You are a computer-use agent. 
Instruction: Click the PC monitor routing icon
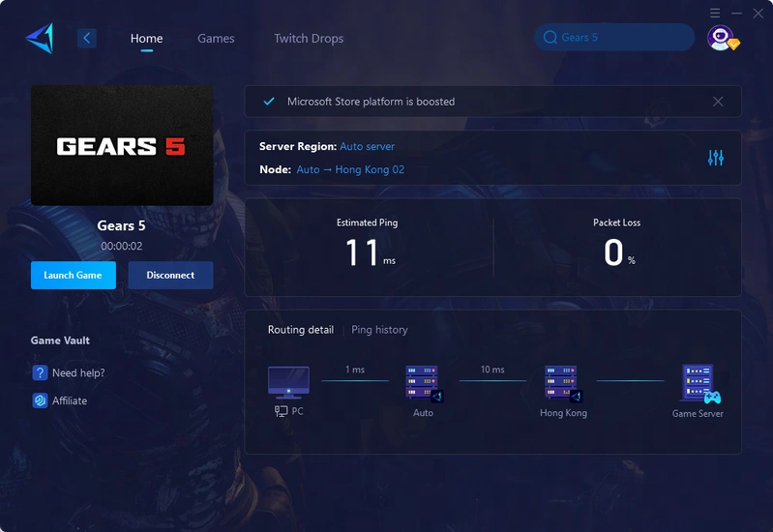coord(288,382)
